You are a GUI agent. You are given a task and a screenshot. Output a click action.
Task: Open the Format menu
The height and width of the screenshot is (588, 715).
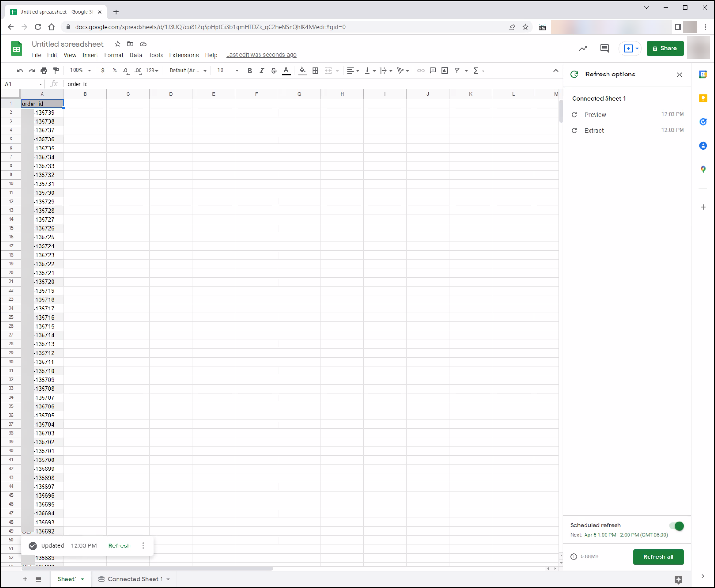114,55
